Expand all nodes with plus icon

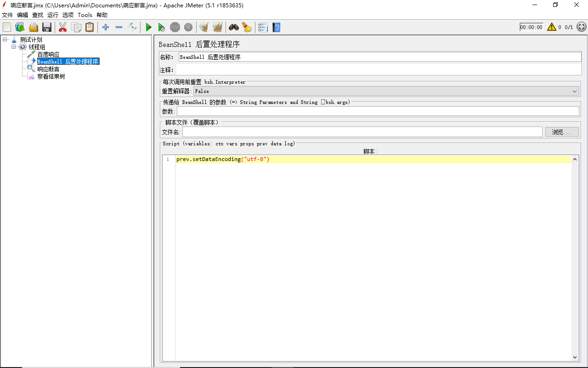[106, 28]
